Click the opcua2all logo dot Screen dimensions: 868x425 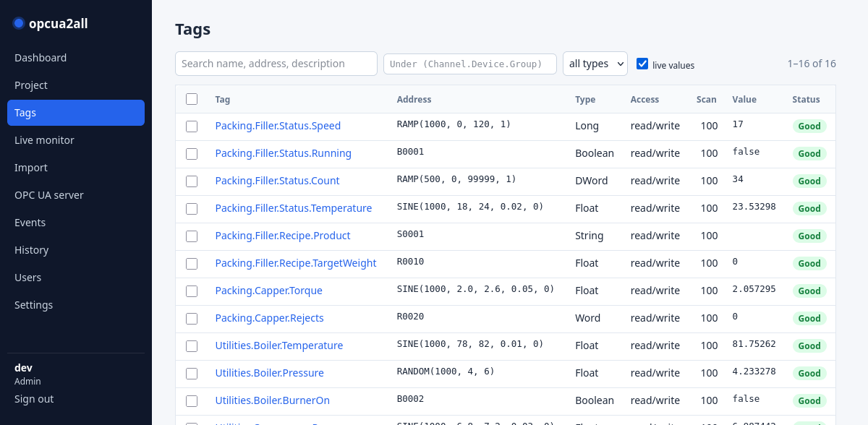(x=19, y=23)
